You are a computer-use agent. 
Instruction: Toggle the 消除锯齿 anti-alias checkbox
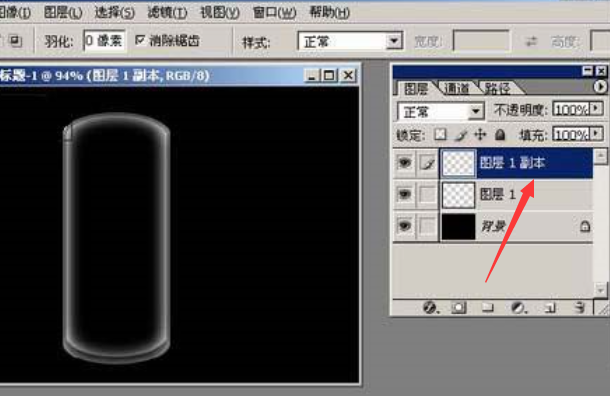(x=140, y=40)
